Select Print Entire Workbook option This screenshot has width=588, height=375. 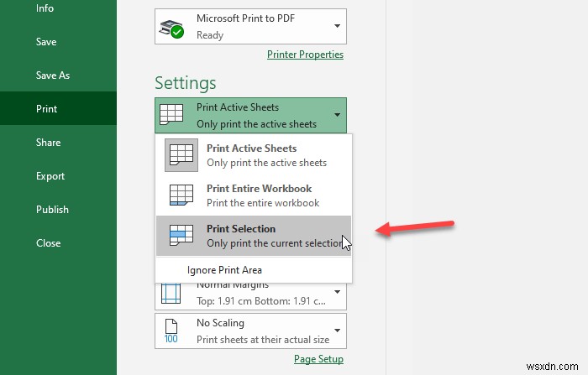coord(254,195)
